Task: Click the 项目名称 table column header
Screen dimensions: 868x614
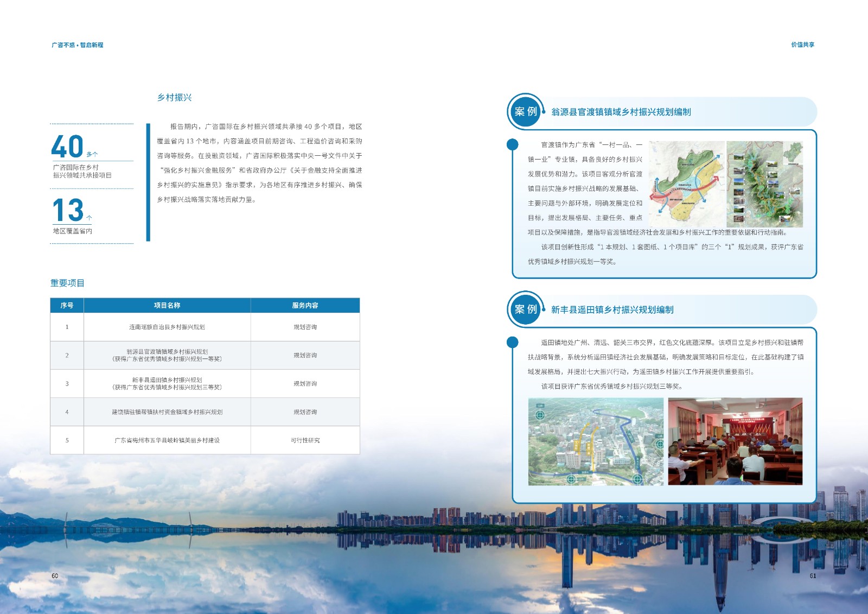Action: click(167, 306)
